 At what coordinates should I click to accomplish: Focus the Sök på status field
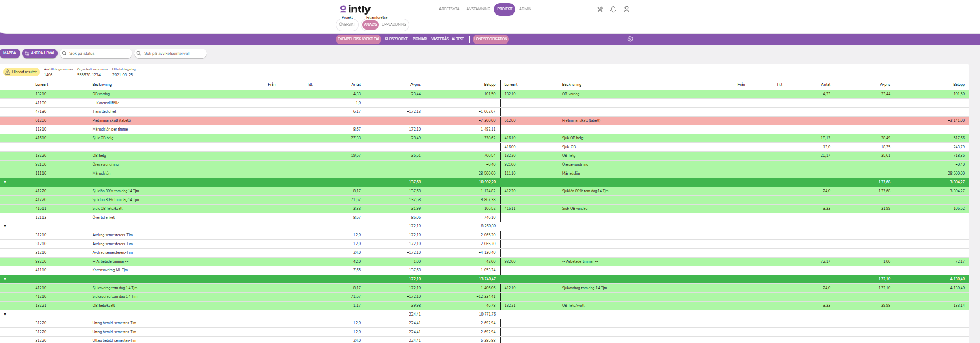click(x=98, y=53)
